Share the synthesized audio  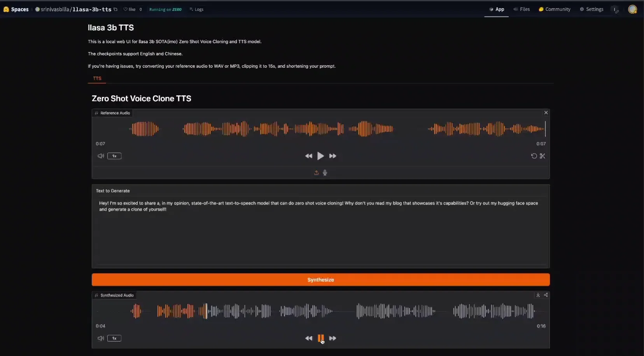[546, 295]
